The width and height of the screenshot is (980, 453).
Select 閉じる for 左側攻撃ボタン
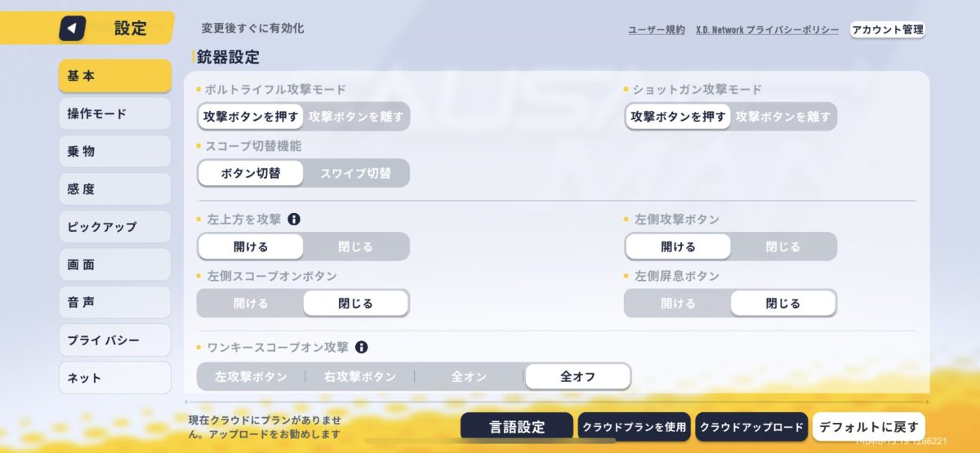click(x=783, y=246)
